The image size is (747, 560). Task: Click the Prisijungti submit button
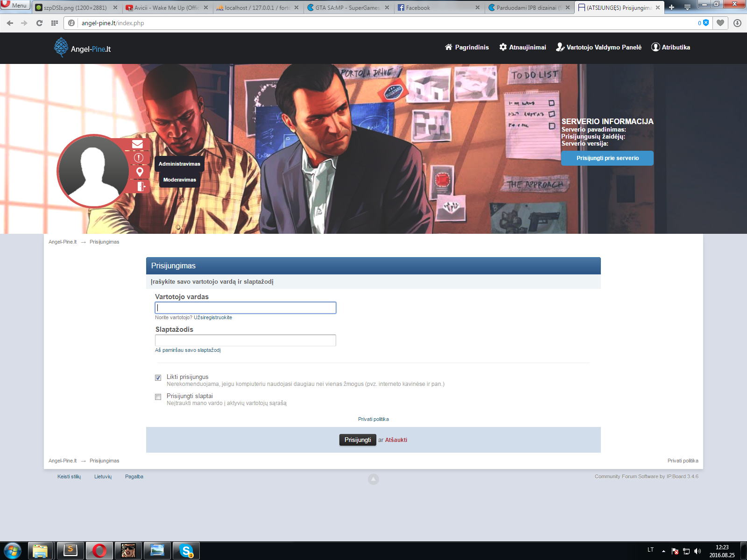358,440
